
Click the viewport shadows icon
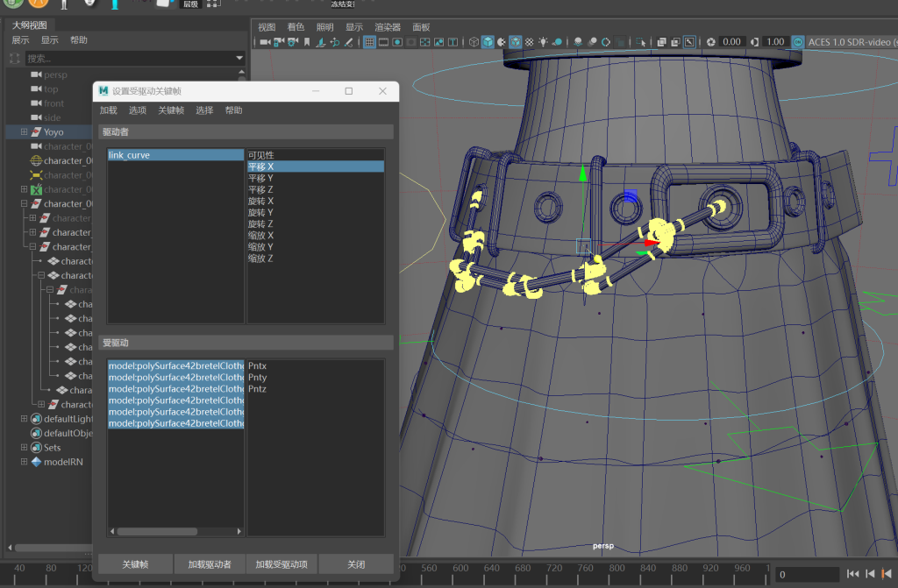click(x=557, y=42)
